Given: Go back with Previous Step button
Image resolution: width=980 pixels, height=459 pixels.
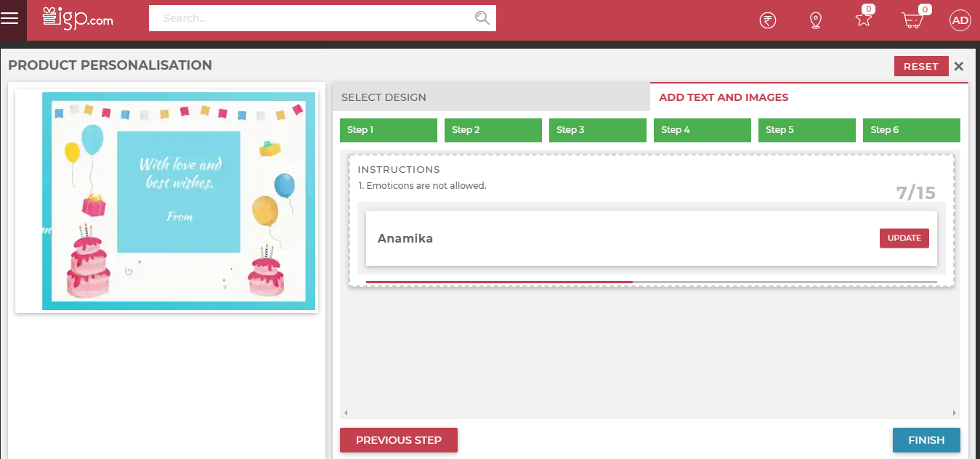Looking at the screenshot, I should pos(398,440).
